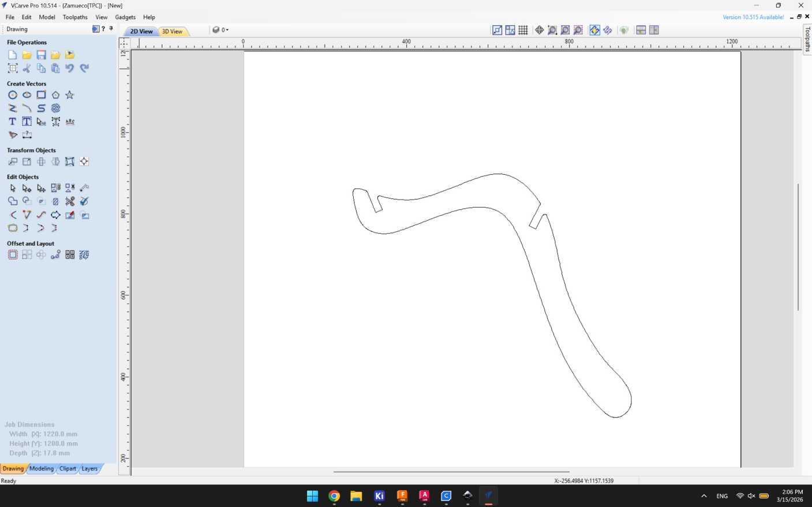Click the horizontal scrollbar below the canvas
Screen dimensions: 812x507
[451, 472]
